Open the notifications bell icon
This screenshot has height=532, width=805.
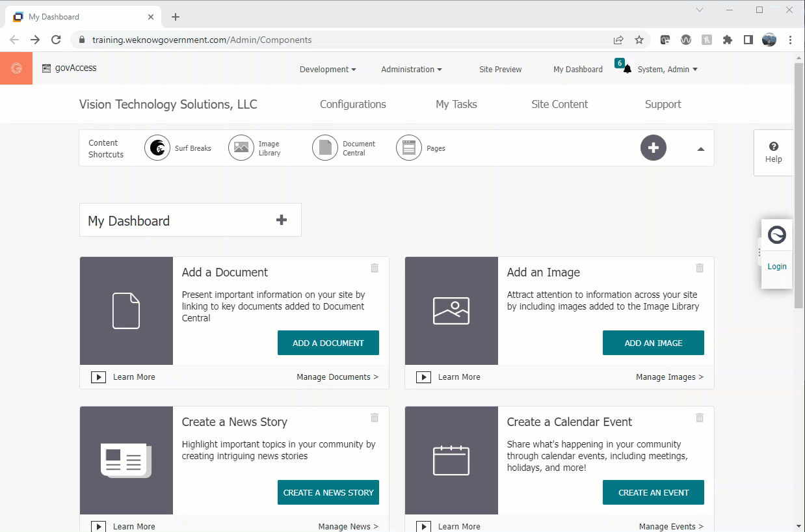tap(627, 70)
